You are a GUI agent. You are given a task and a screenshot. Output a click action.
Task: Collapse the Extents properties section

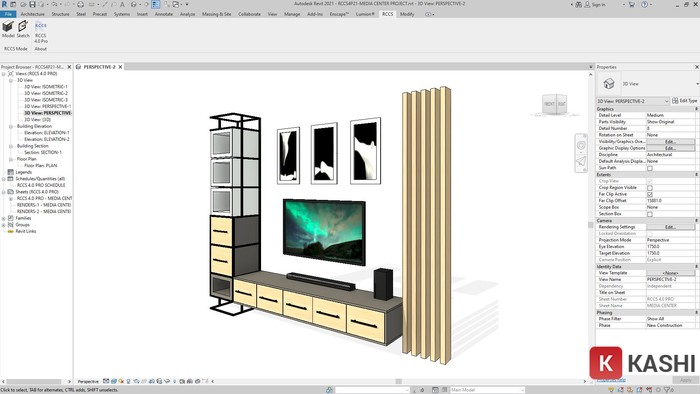click(x=696, y=175)
